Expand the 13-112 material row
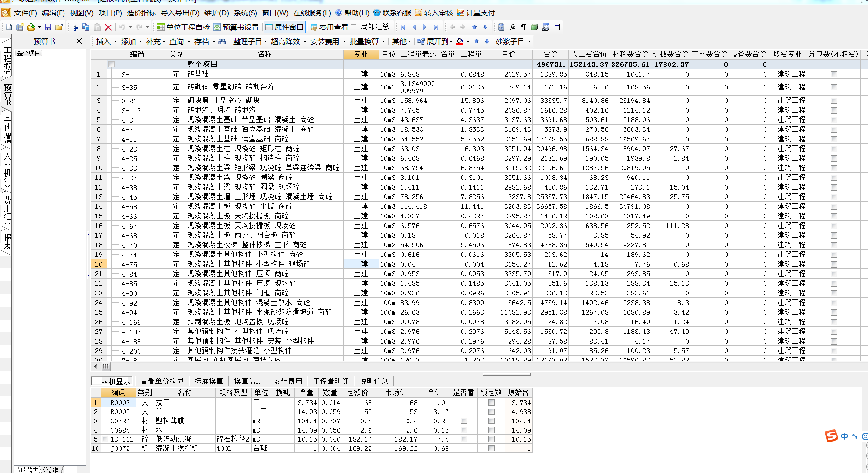868x473 pixels. [105, 439]
